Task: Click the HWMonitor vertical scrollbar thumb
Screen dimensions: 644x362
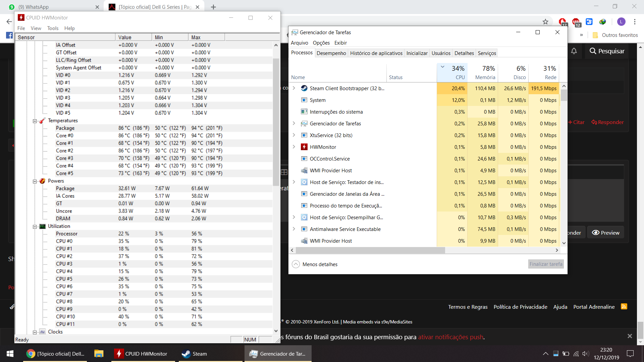Action: click(x=276, y=122)
